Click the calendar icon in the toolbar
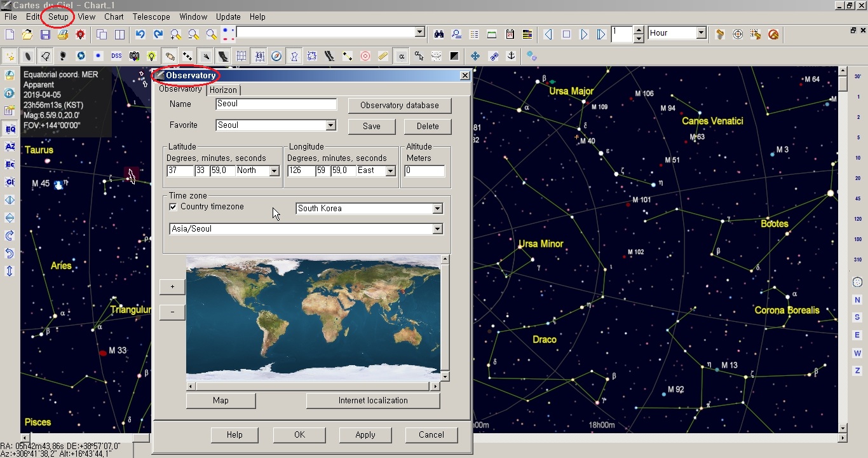The width and height of the screenshot is (868, 458). 510,34
